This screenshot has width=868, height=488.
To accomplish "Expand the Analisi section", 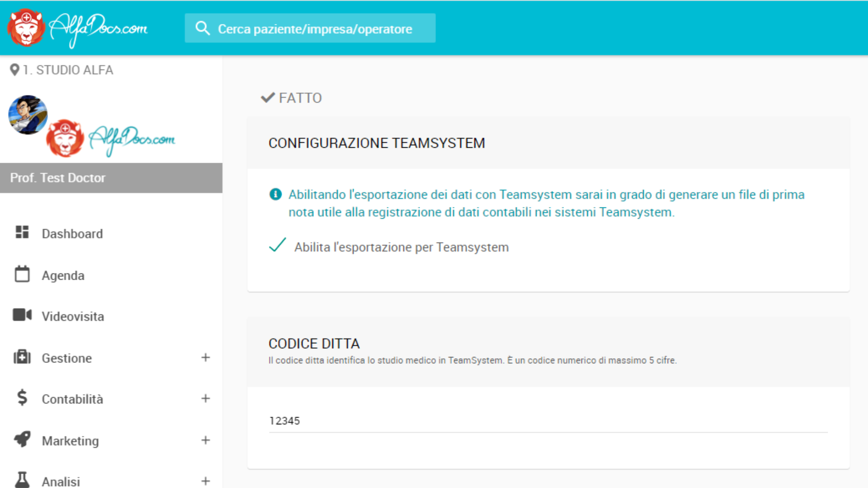I will pyautogui.click(x=206, y=481).
